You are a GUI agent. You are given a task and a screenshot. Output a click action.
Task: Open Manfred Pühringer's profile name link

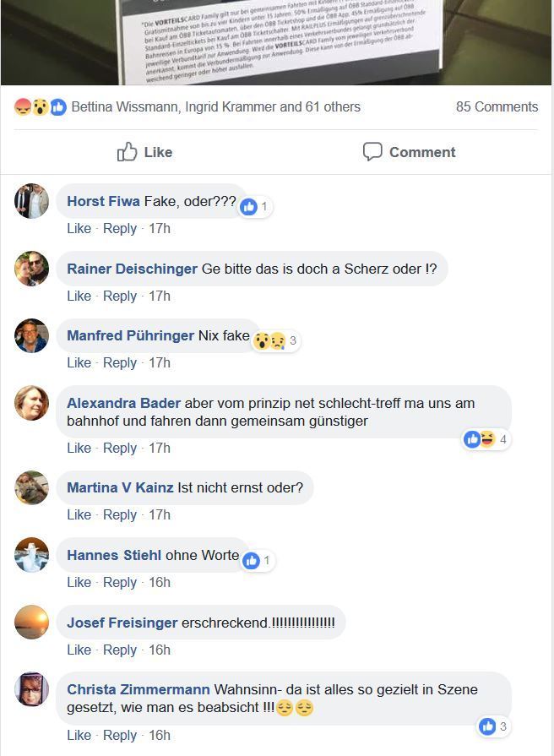point(130,335)
